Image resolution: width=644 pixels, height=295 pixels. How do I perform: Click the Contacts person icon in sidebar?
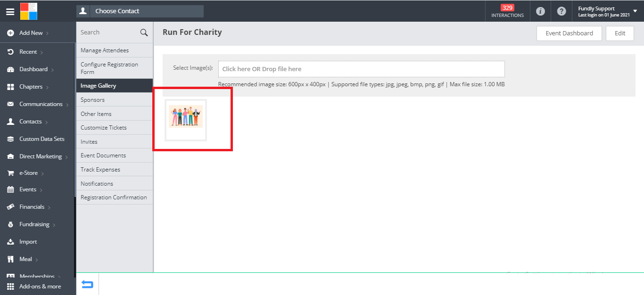[x=10, y=122]
